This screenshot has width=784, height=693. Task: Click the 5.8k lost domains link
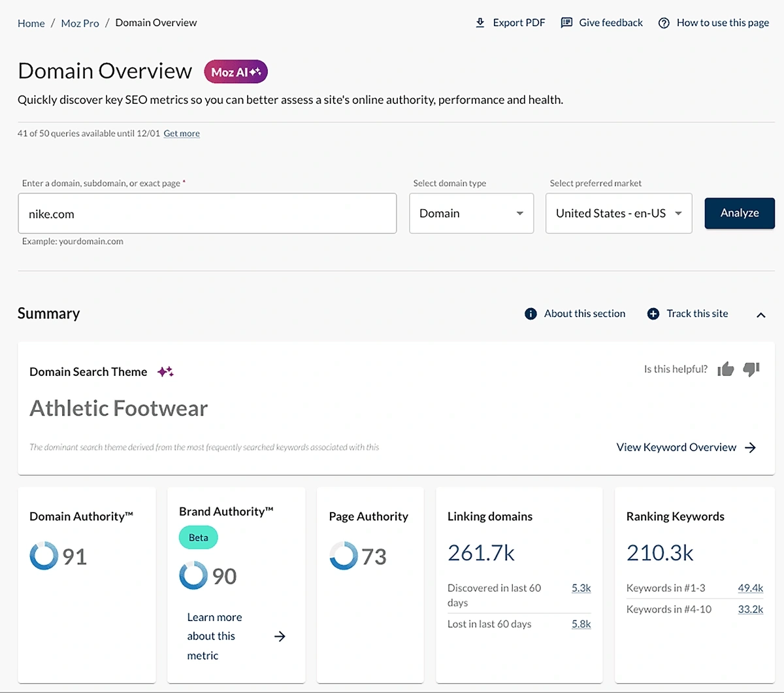tap(581, 624)
